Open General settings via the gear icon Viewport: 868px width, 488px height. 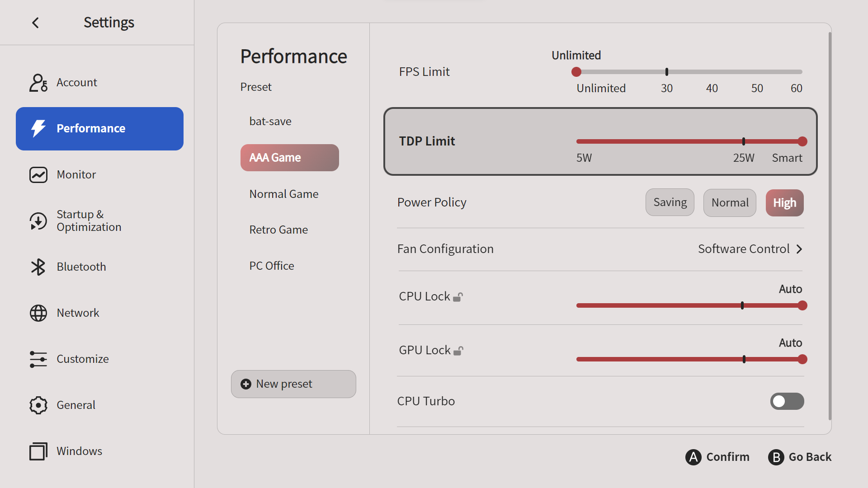[x=38, y=405]
